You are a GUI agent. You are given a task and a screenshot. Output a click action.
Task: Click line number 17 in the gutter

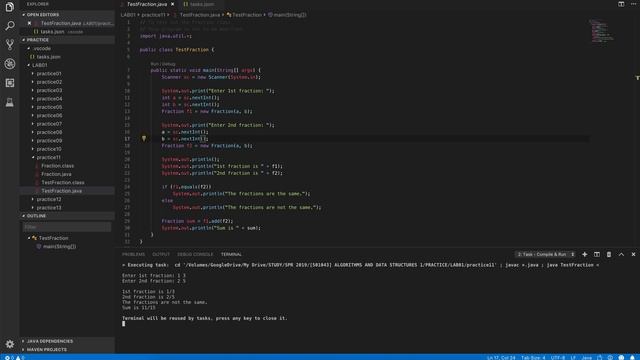127,139
